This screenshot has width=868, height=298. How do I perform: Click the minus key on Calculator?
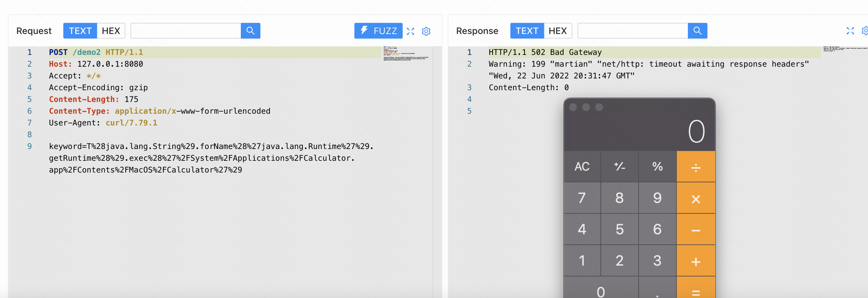coord(696,229)
